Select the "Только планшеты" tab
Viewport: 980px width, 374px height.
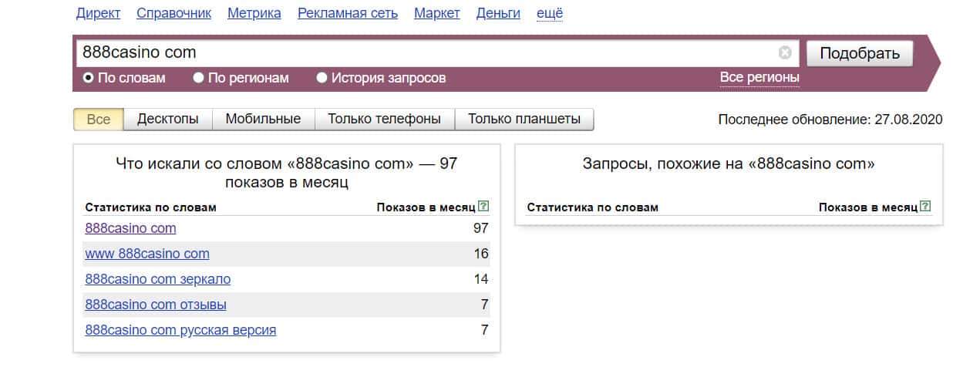coord(524,120)
